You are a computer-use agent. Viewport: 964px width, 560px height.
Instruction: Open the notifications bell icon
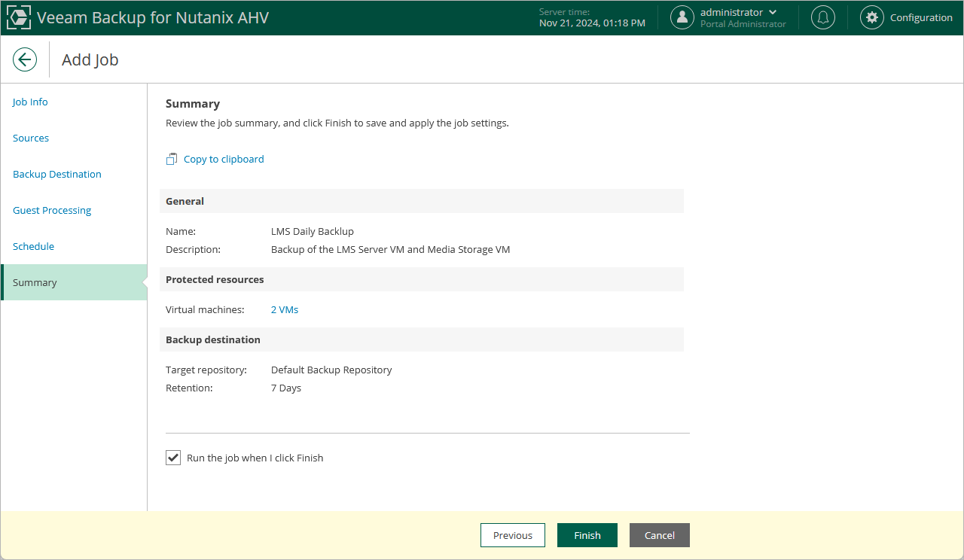[823, 17]
